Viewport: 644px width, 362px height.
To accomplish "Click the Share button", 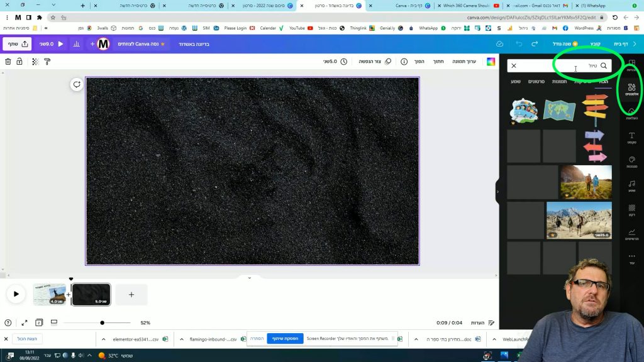I will (17, 44).
